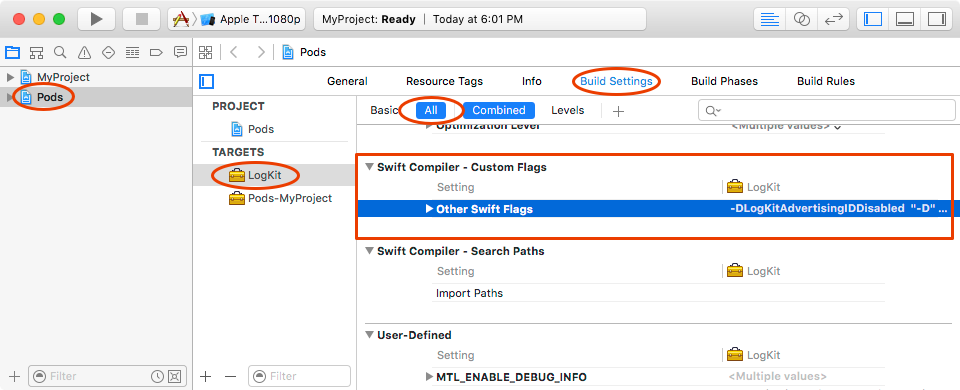The width and height of the screenshot is (960, 390).
Task: Go back in editor history
Action: tap(233, 52)
